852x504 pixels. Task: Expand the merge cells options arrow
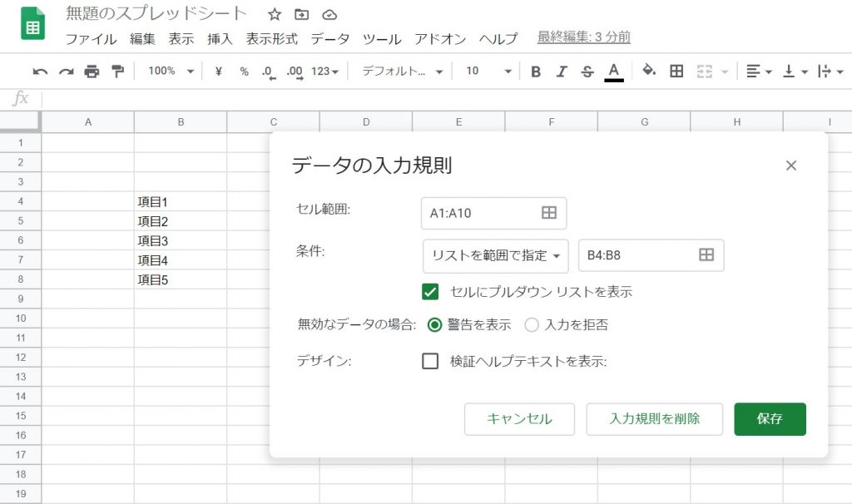coord(725,72)
